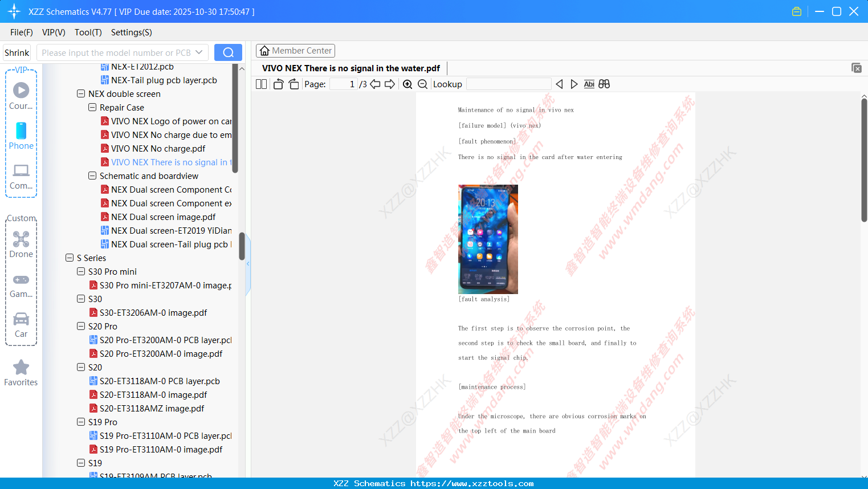868x489 pixels.
Task: Collapse the tree panel with side handle
Action: pyautogui.click(x=248, y=263)
